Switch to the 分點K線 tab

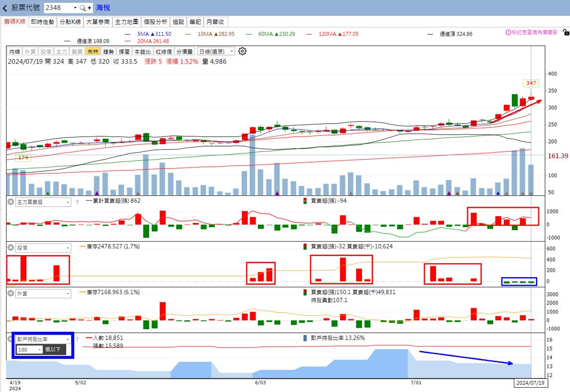[70, 22]
